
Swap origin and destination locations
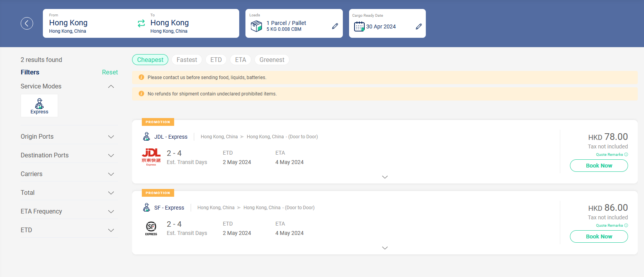141,23
